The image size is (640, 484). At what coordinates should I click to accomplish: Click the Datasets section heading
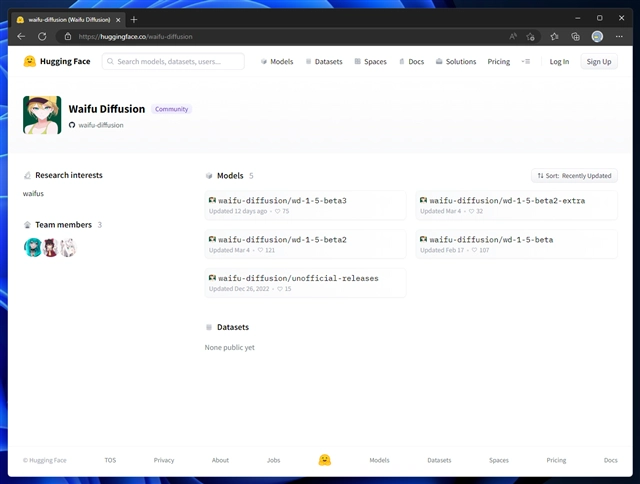point(233,327)
